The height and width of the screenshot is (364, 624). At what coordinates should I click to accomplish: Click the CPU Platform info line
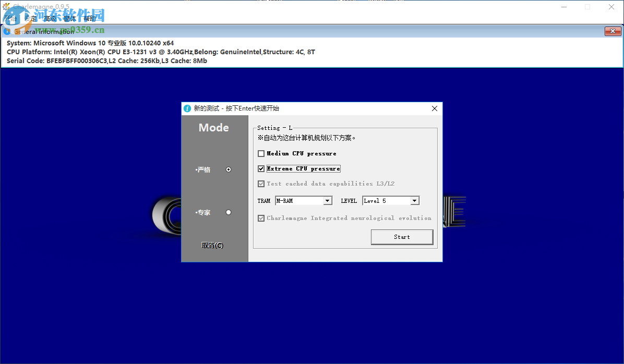pyautogui.click(x=161, y=52)
